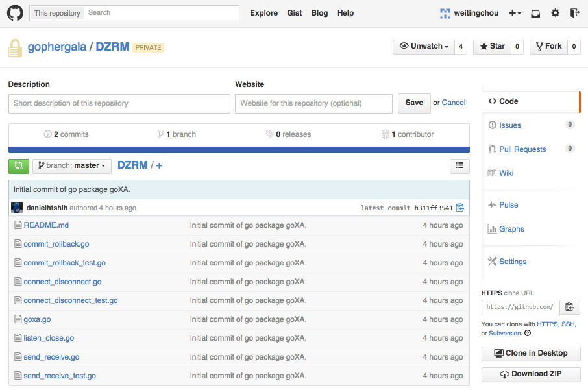Open DZRM repository title link
This screenshot has height=390, width=588.
coord(112,47)
